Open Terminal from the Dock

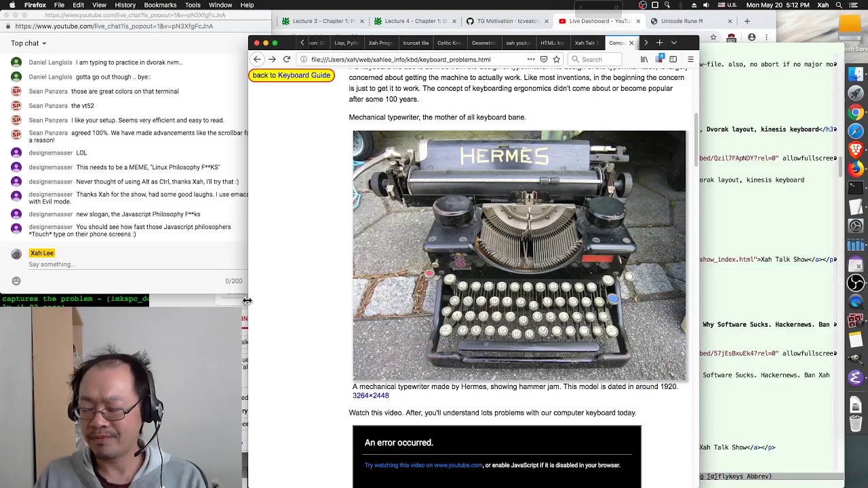click(x=856, y=188)
